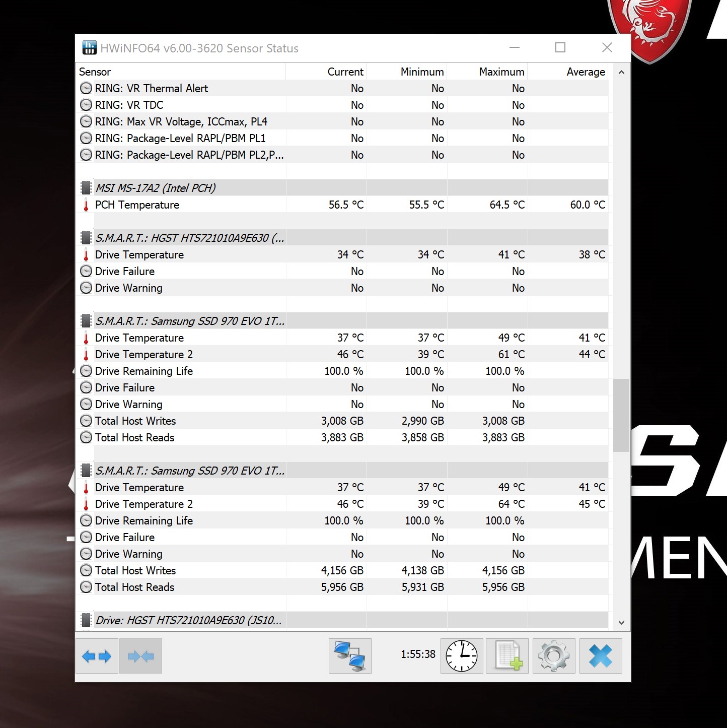Click the shrink columns arrows button

pos(140,656)
